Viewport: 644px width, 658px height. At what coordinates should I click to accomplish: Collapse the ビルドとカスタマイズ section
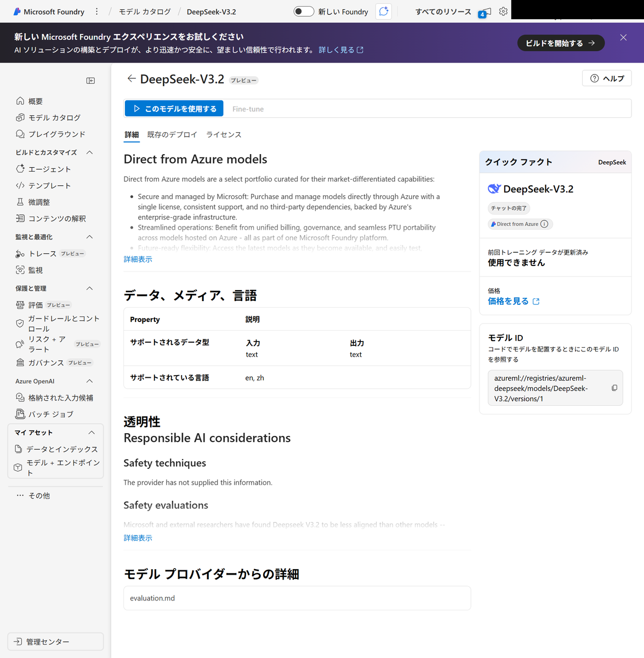pos(90,152)
